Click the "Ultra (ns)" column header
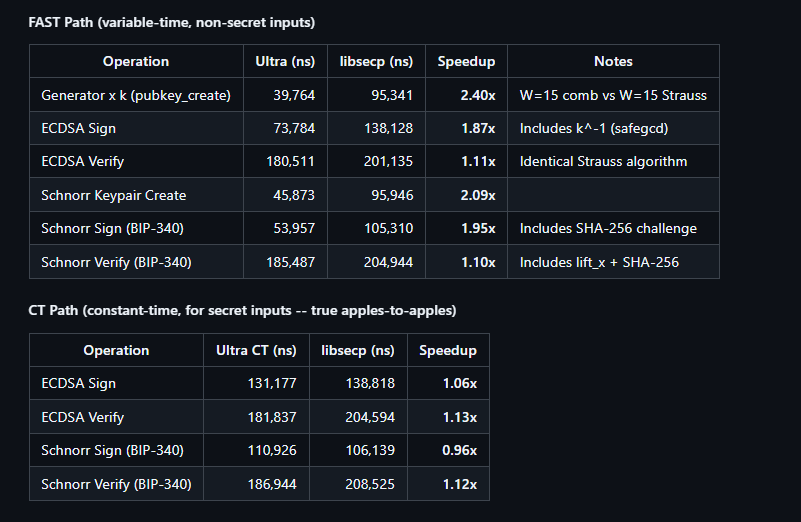 click(285, 62)
